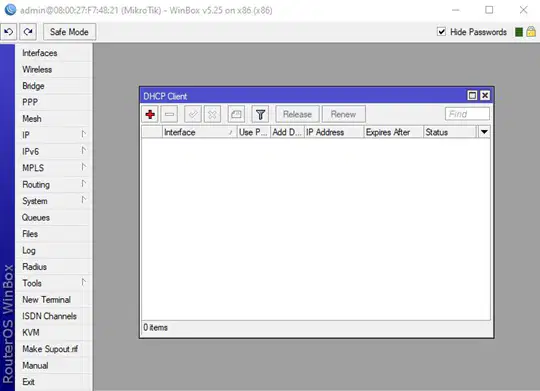Open the column chooser dropdown arrow
Image resolution: width=540 pixels, height=391 pixels.
484,132
